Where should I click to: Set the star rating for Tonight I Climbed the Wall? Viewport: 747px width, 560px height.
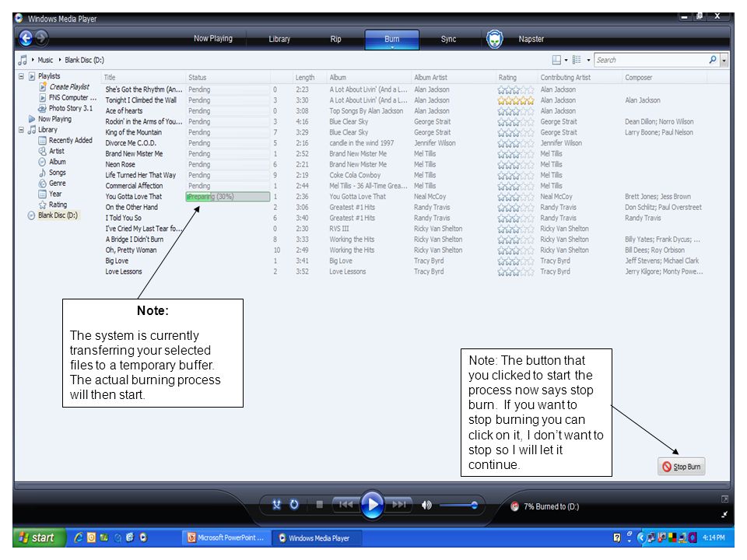tap(515, 100)
